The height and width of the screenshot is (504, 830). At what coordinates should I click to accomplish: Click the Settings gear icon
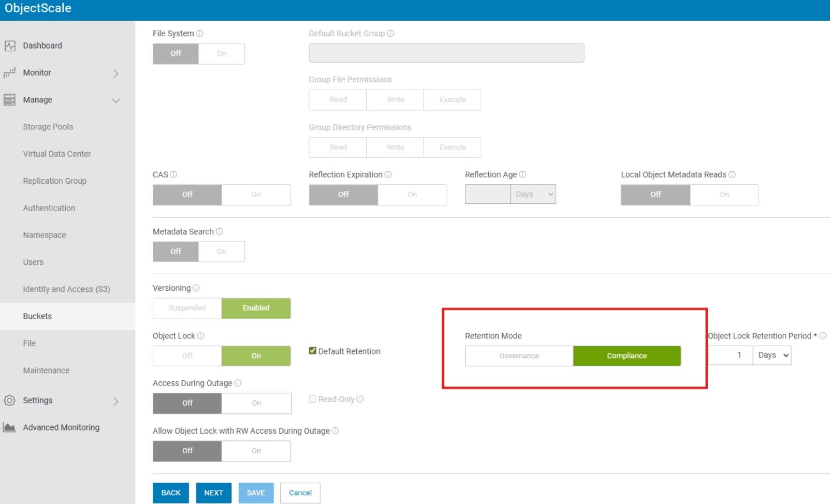click(10, 401)
